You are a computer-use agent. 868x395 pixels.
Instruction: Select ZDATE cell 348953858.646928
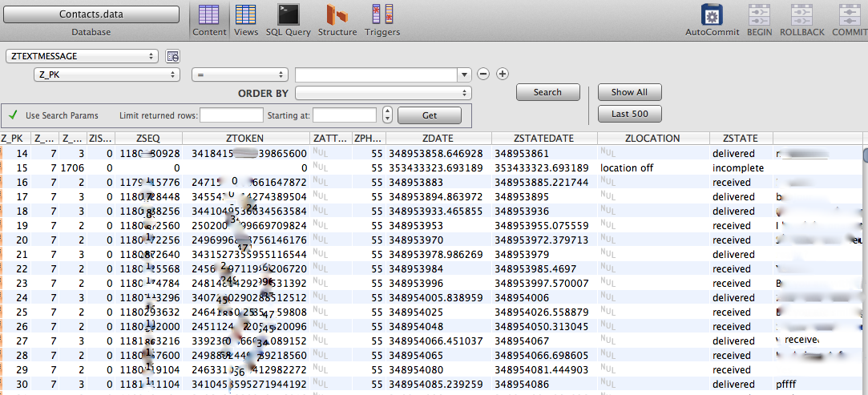pos(436,153)
